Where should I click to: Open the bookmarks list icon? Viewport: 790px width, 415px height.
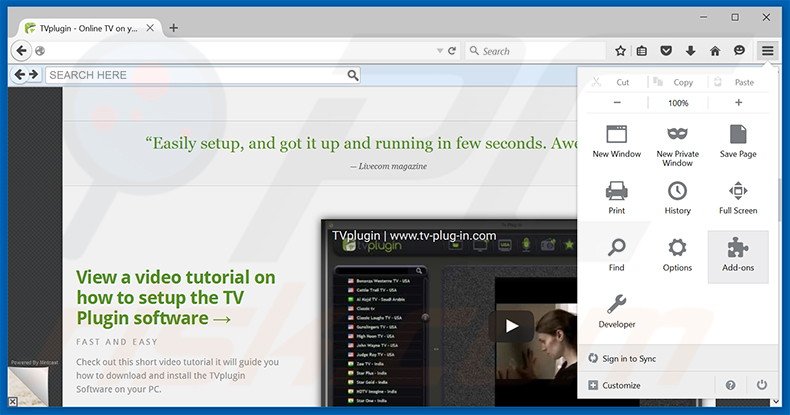pyautogui.click(x=641, y=51)
